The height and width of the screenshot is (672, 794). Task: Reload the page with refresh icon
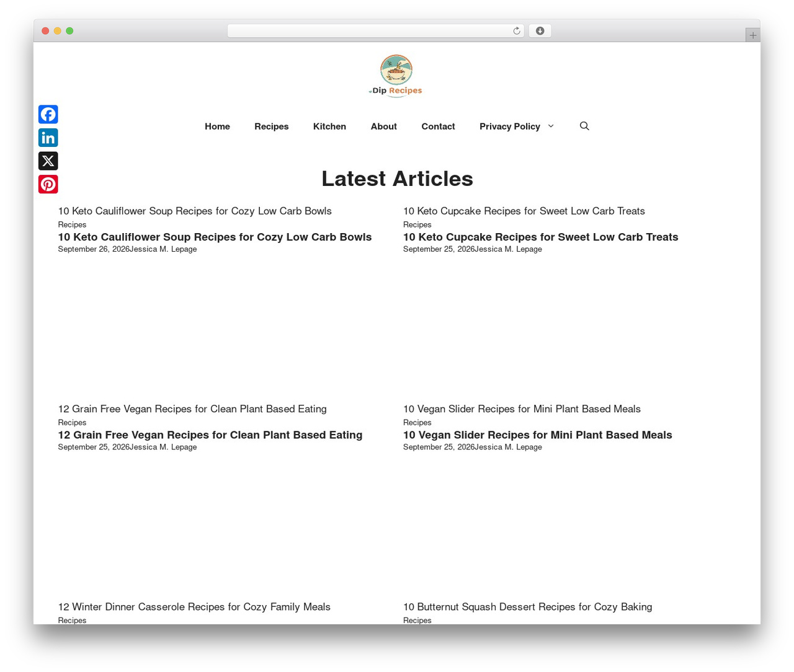pos(516,31)
